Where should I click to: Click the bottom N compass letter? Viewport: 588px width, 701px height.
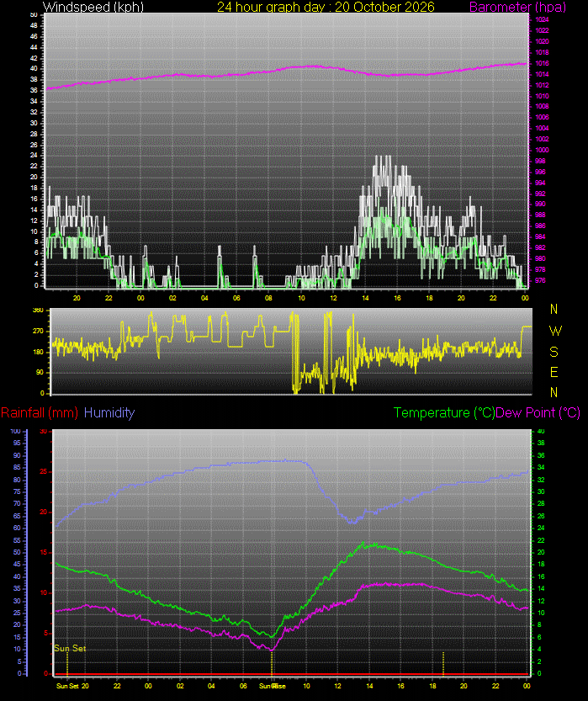tap(554, 392)
